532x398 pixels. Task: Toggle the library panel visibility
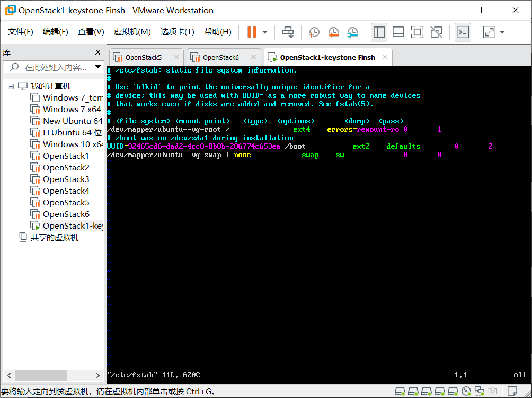tap(379, 32)
